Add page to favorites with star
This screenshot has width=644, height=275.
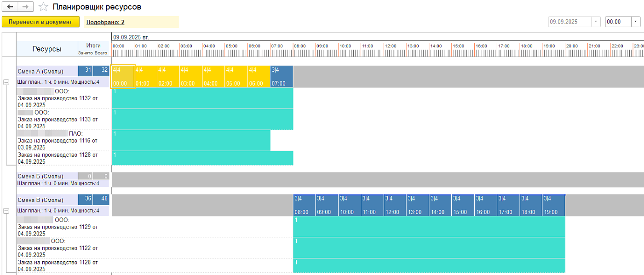click(43, 7)
